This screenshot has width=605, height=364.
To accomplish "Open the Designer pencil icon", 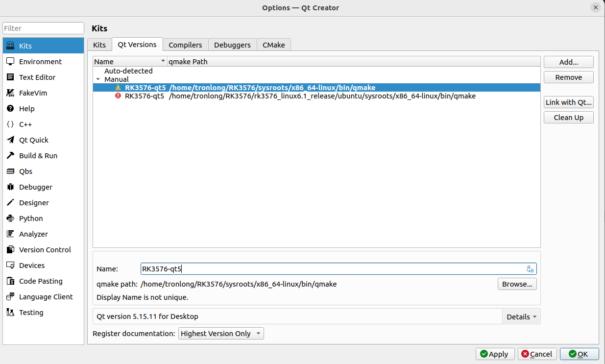I will [x=10, y=203].
